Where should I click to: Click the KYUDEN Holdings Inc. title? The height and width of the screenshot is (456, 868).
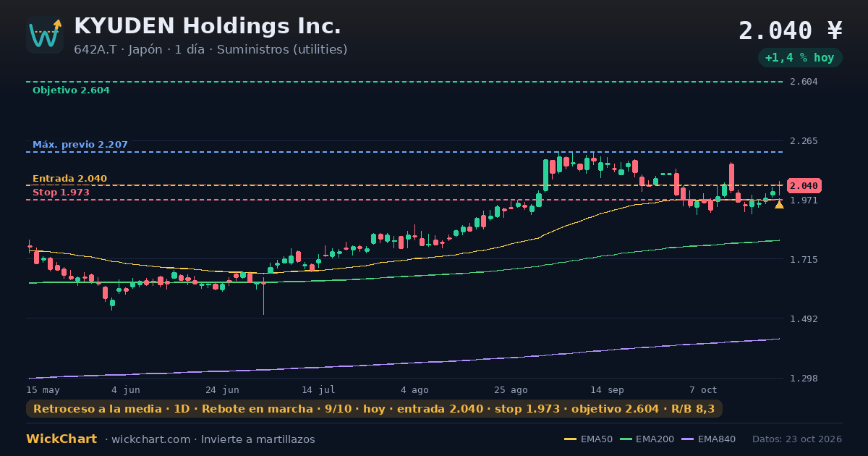(x=208, y=26)
